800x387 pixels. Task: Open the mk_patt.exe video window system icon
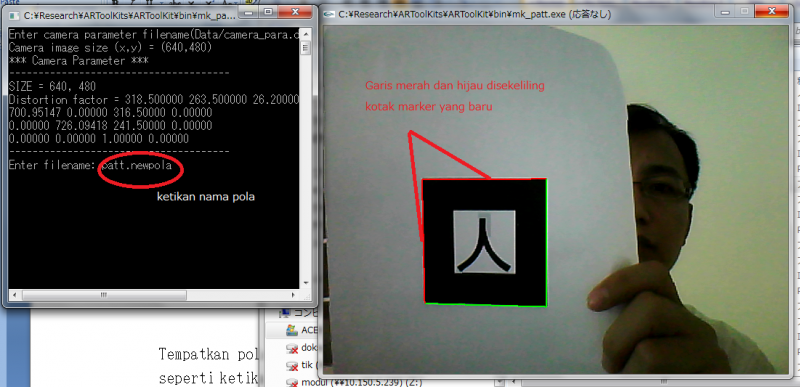[330, 15]
